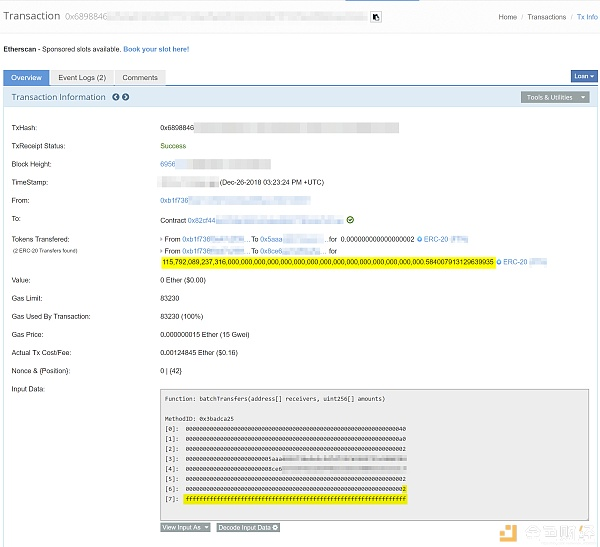Open first transfer sender 0xb1f738 link
The image size is (600, 547).
coord(196,239)
